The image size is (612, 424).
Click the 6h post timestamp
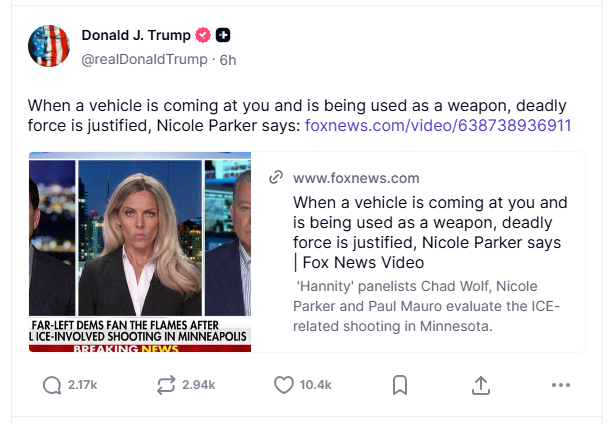click(x=228, y=59)
